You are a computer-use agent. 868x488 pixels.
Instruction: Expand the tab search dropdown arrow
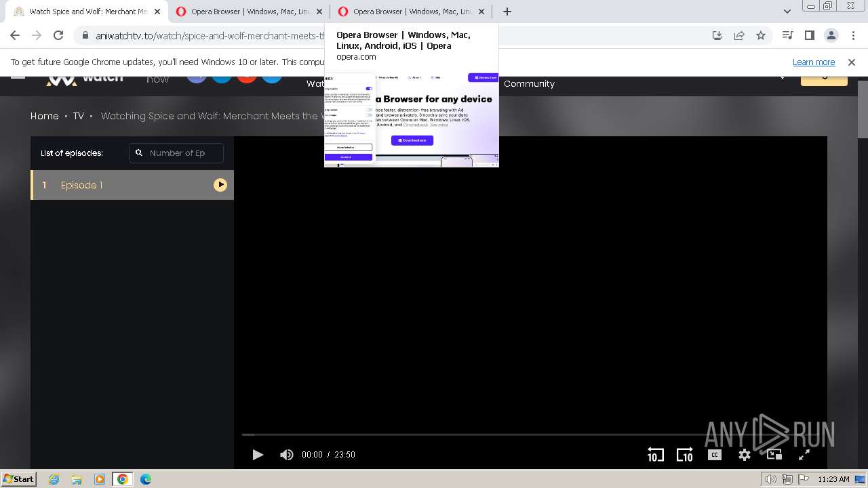tap(787, 12)
